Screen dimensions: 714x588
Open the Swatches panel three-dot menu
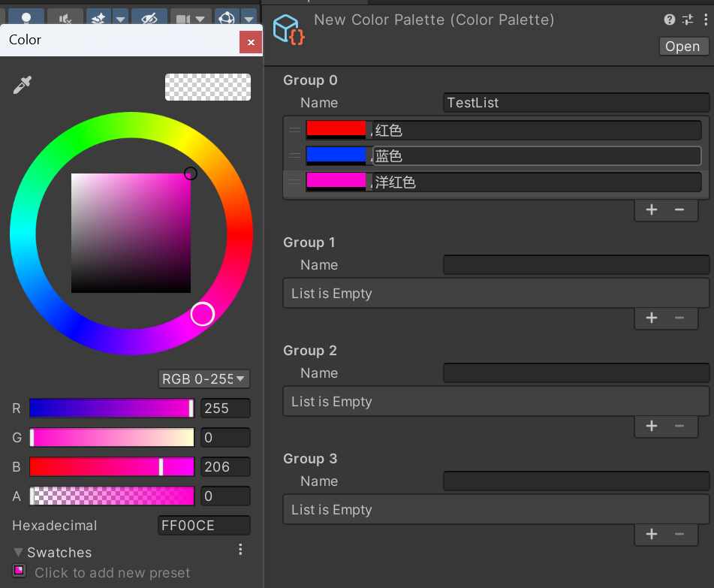(x=240, y=550)
